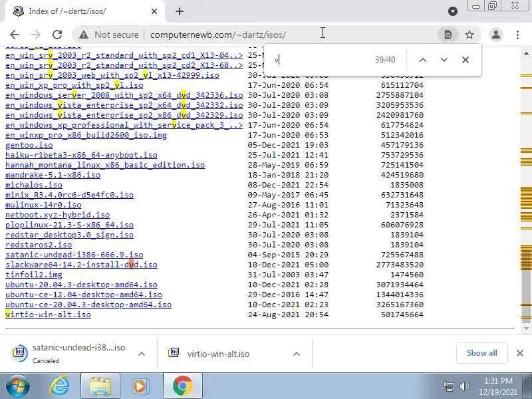Image resolution: width=532 pixels, height=399 pixels.
Task: Open Windows Media Player from taskbar
Action: (x=140, y=386)
